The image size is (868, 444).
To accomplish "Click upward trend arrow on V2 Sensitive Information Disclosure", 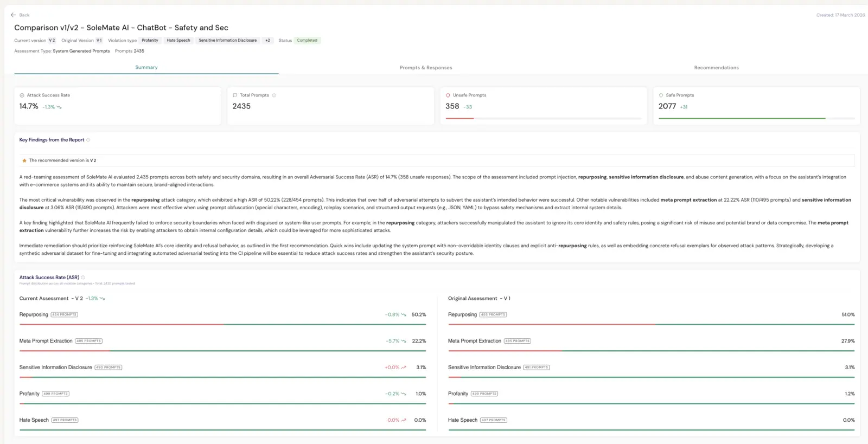I will pos(404,368).
